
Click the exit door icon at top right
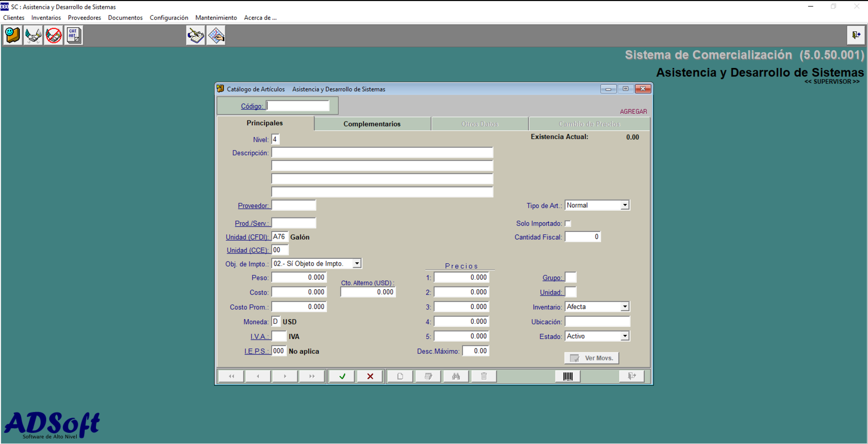(856, 35)
